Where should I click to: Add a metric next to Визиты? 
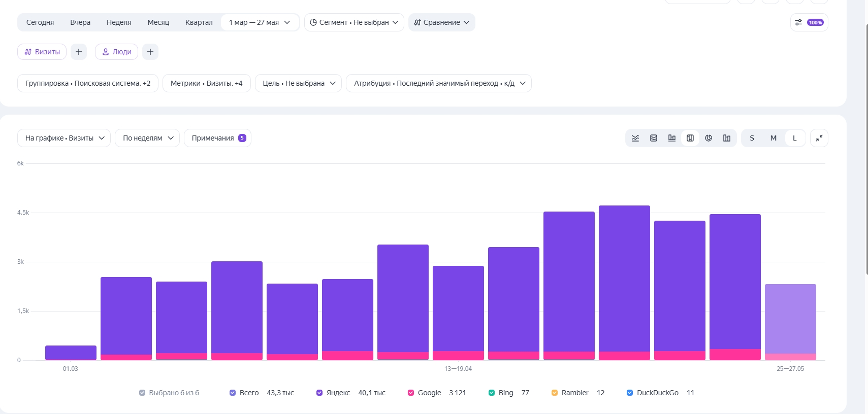coord(79,52)
